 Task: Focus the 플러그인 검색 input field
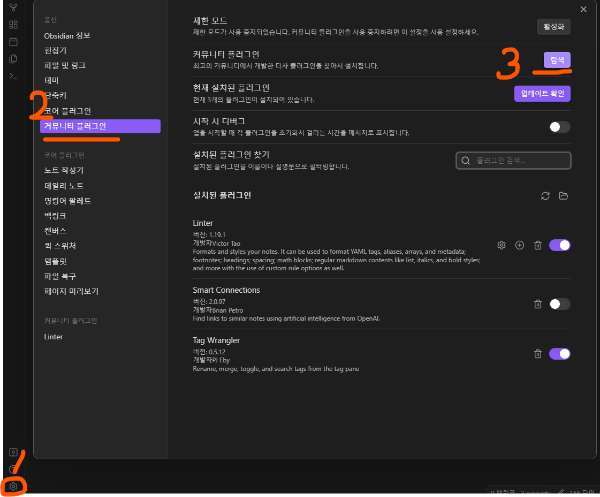(x=514, y=161)
